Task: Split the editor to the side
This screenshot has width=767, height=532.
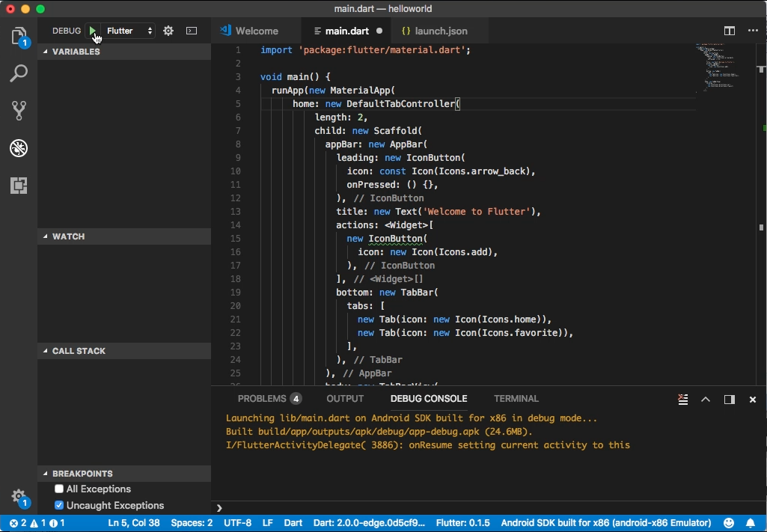Action: click(x=730, y=31)
